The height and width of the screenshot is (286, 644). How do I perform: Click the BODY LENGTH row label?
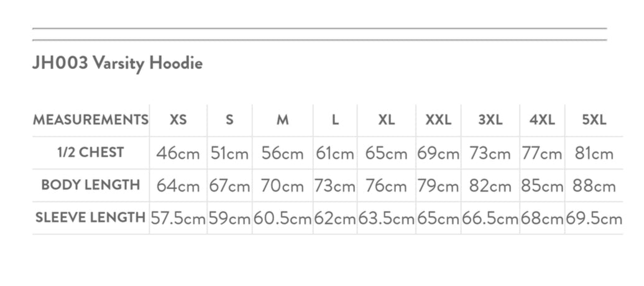[x=91, y=185]
